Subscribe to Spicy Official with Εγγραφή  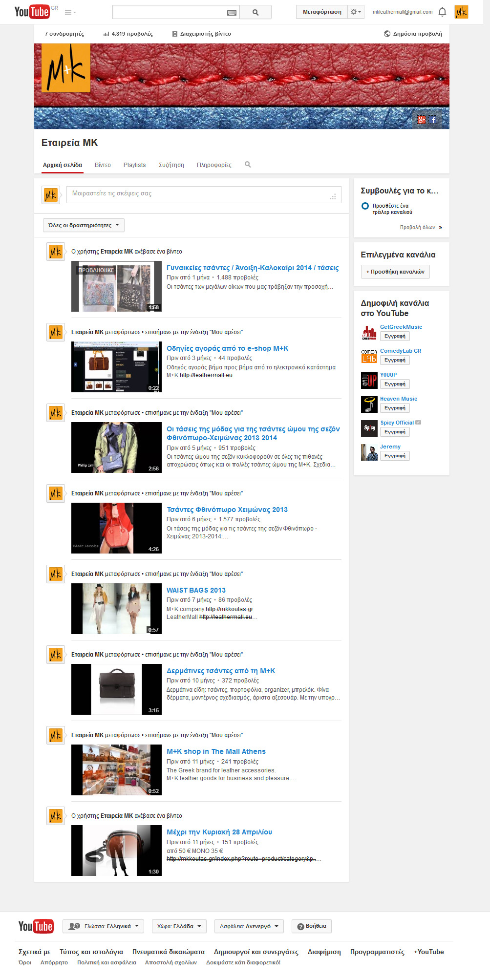[x=395, y=432]
